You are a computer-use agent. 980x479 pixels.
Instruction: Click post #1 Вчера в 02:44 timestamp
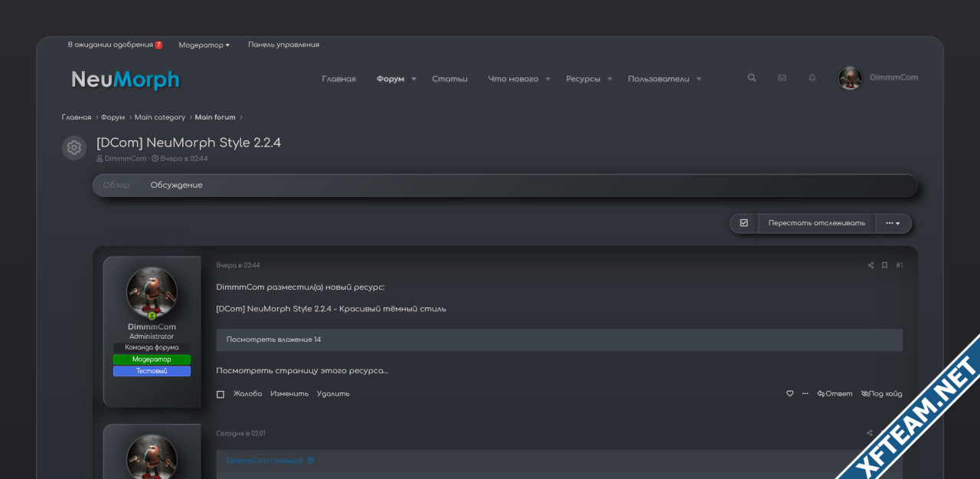pos(238,265)
